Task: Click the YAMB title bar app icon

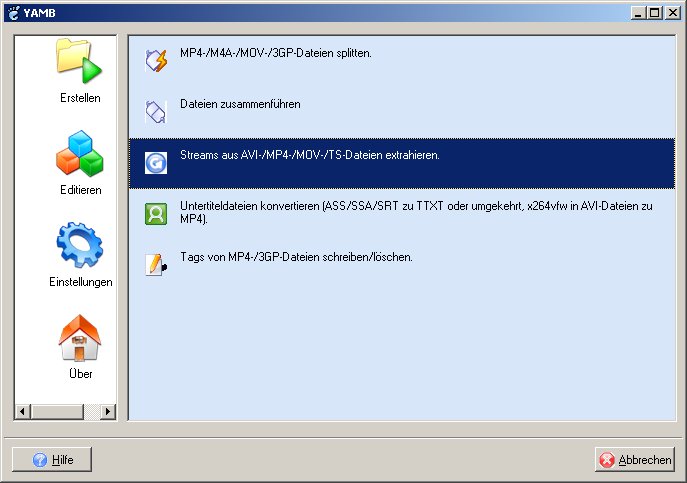Action: (14, 13)
